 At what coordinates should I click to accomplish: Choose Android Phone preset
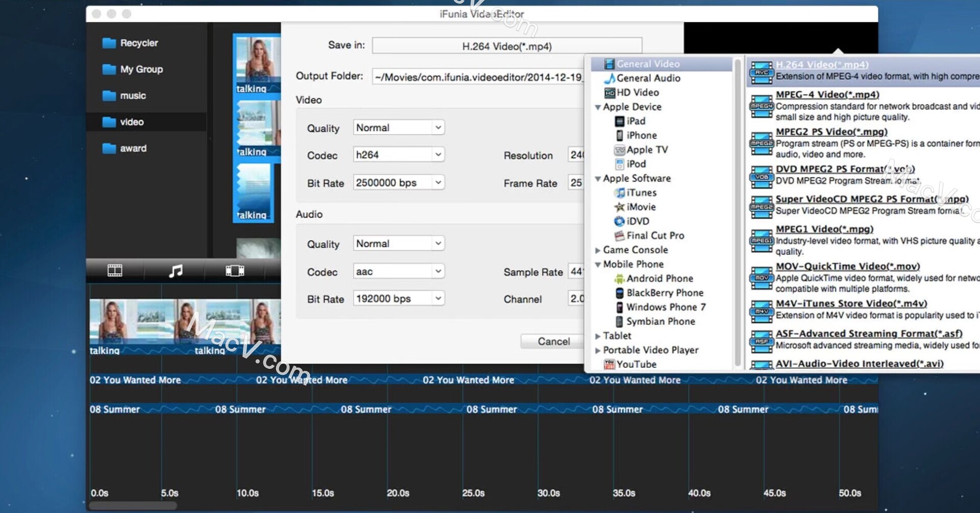654,278
